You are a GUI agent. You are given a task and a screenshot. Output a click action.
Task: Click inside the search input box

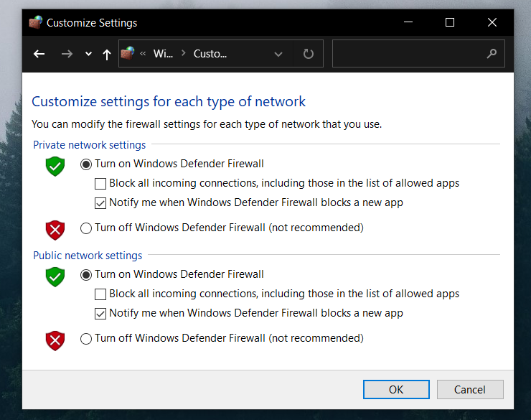[x=409, y=54]
